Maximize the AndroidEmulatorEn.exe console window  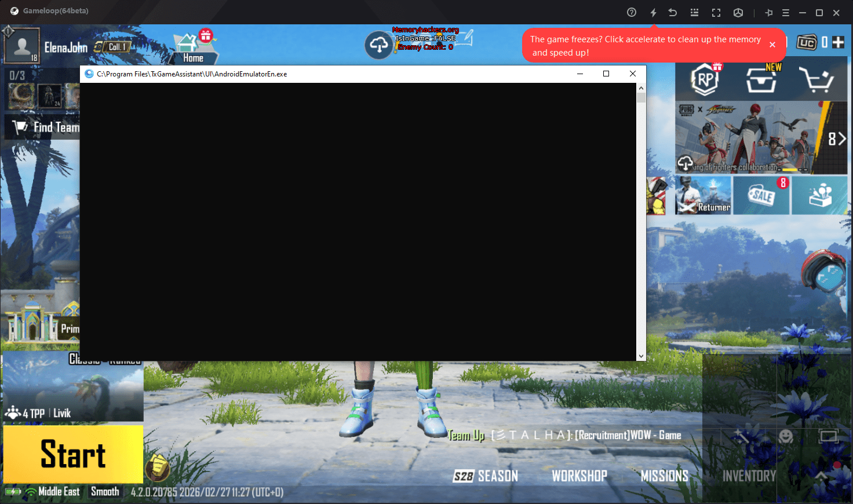coord(606,74)
